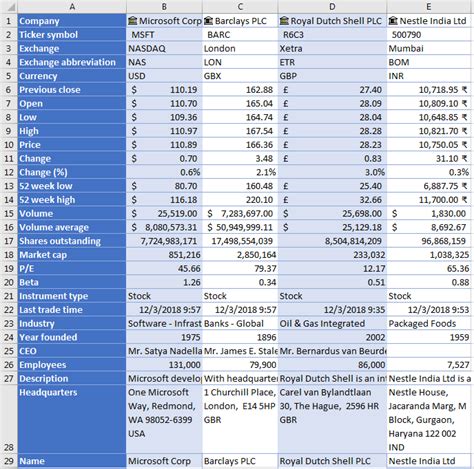Click the 'INR' currency cell
This screenshot has width=474, height=469.
pos(429,76)
